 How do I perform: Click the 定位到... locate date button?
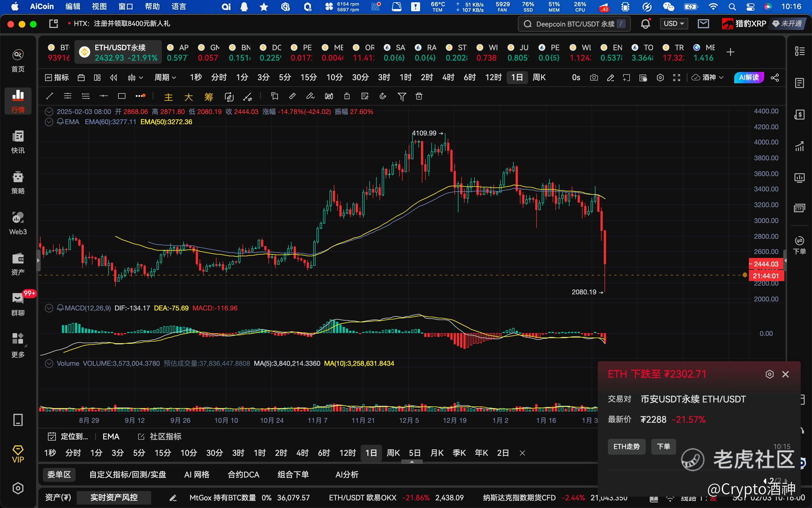[x=68, y=436]
